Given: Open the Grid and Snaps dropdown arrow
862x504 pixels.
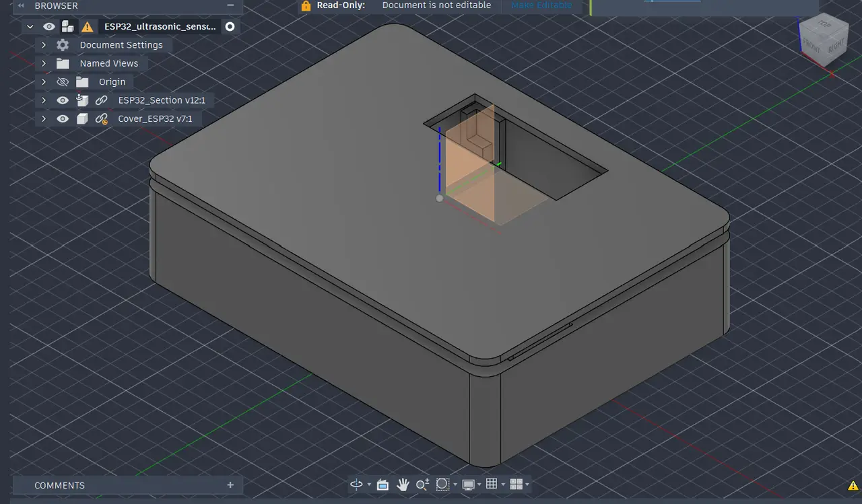Looking at the screenshot, I should coord(502,485).
